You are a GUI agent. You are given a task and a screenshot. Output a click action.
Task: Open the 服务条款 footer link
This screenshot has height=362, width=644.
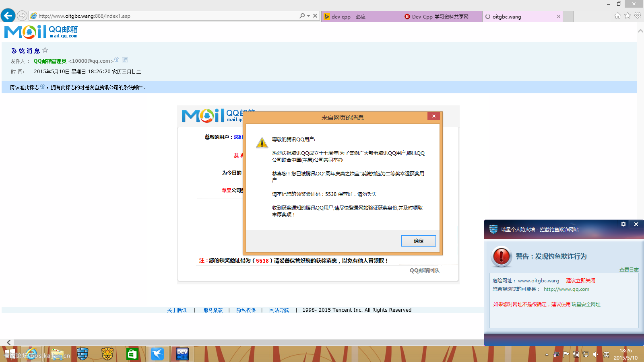tap(213, 310)
